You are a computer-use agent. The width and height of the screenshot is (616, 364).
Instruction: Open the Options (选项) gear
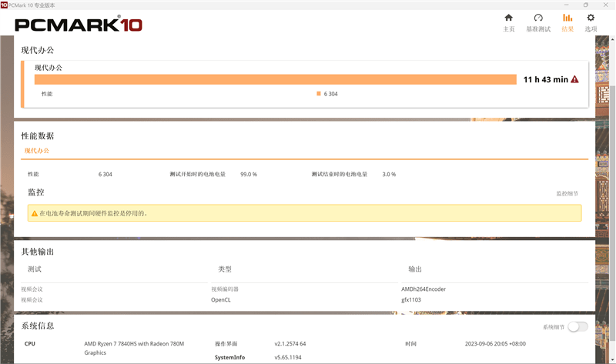(591, 23)
